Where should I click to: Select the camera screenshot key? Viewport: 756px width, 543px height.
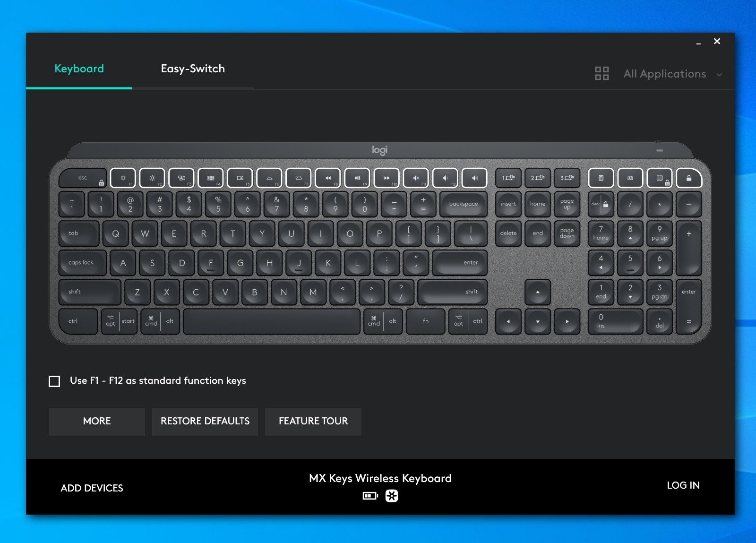(630, 178)
